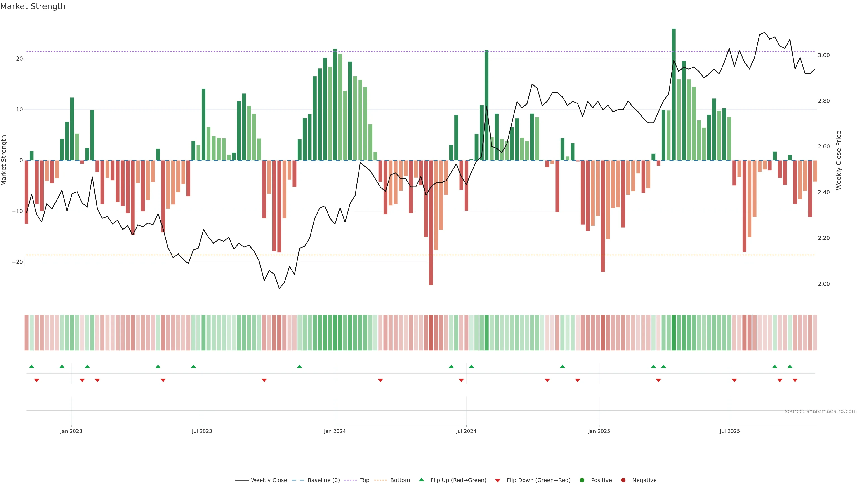Click the Jan 2024 x-axis label
Screen dimensions: 868x488
coord(335,431)
